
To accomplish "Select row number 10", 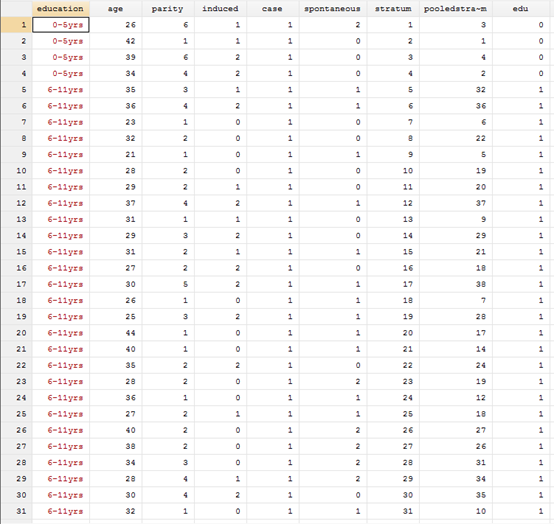I will pos(17,171).
